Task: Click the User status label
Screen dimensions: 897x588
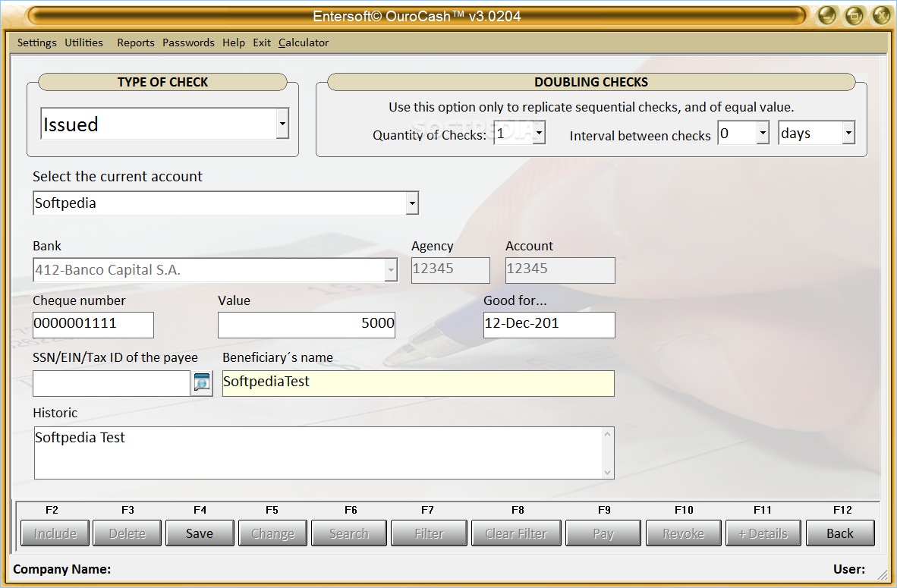Action: coord(849,569)
